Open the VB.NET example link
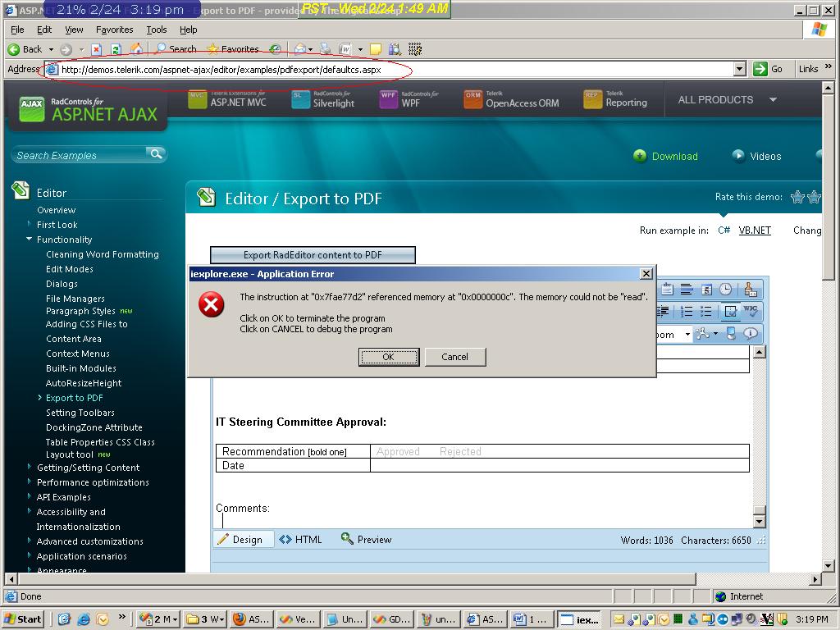This screenshot has width=840, height=630. click(755, 231)
